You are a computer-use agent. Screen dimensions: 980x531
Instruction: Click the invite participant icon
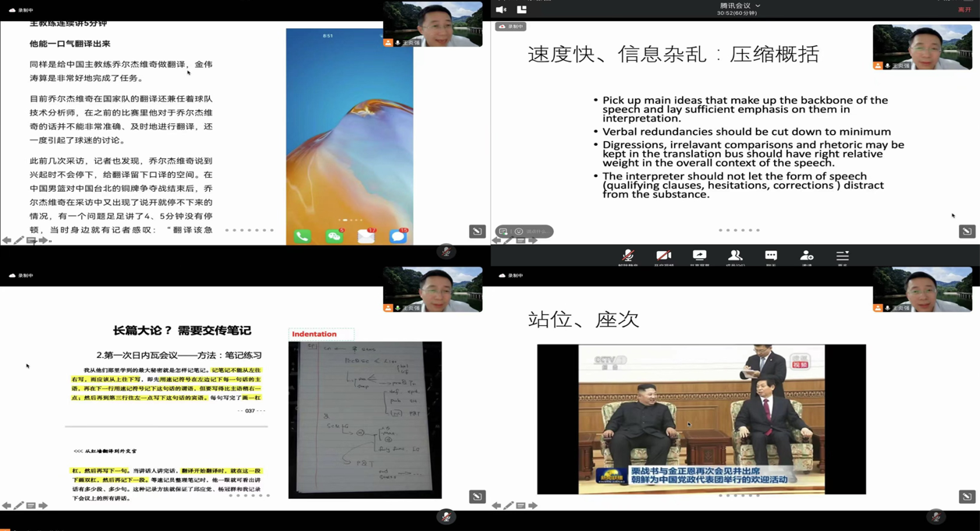[x=807, y=256]
